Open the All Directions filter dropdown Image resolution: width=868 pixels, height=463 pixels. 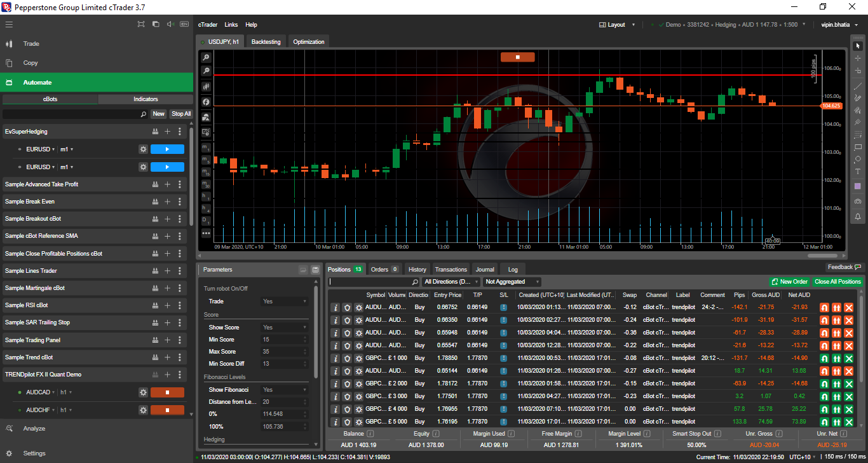(451, 282)
